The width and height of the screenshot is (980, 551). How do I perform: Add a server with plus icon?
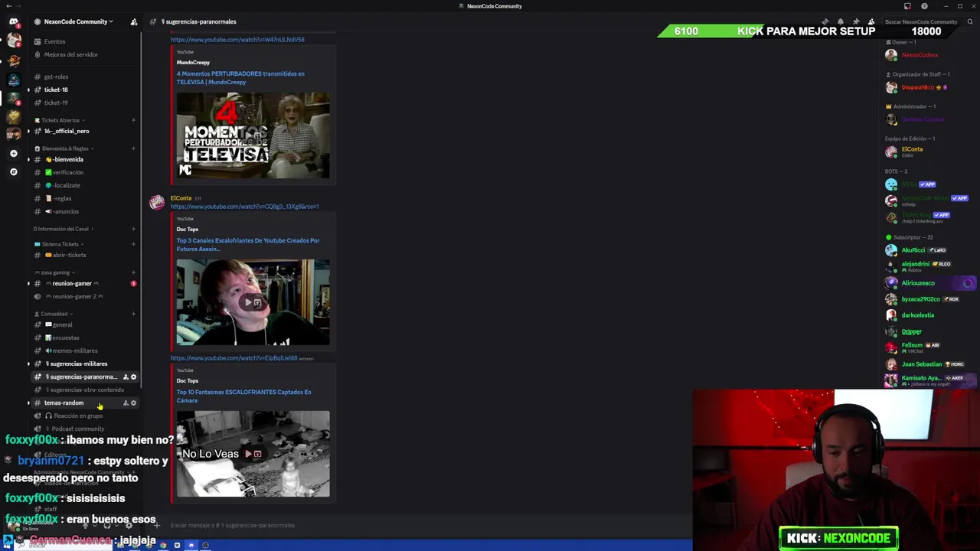pos(13,153)
